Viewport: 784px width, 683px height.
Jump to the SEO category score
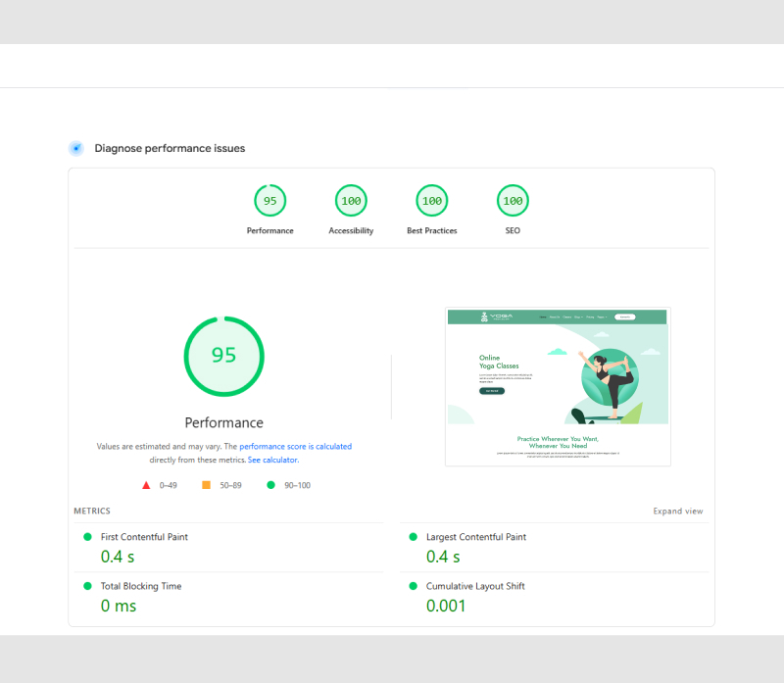513,201
